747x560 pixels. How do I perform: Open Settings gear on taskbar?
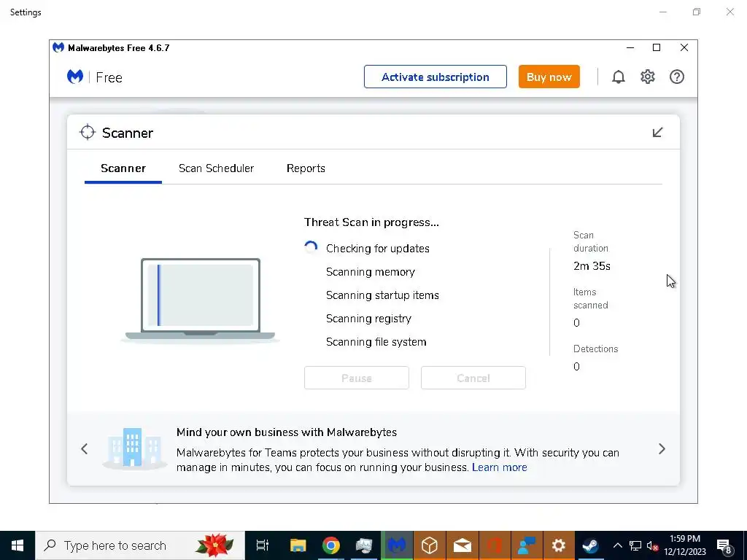pyautogui.click(x=558, y=545)
